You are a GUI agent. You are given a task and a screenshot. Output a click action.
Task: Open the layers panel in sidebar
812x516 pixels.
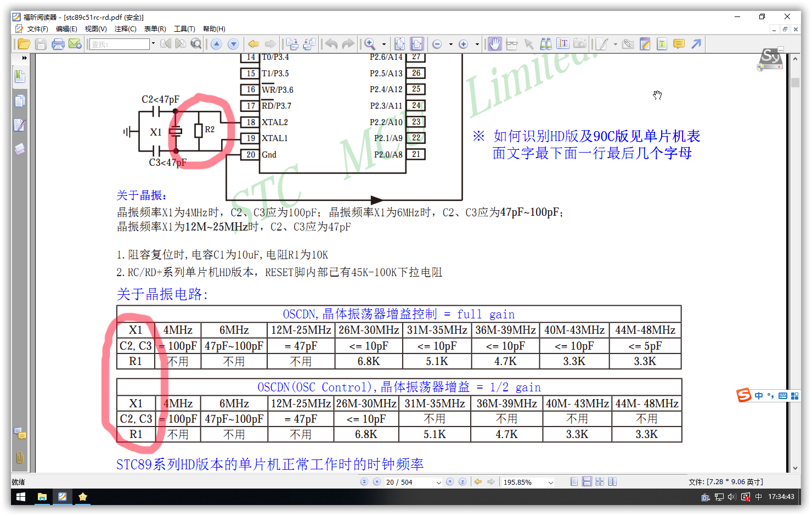(x=20, y=149)
